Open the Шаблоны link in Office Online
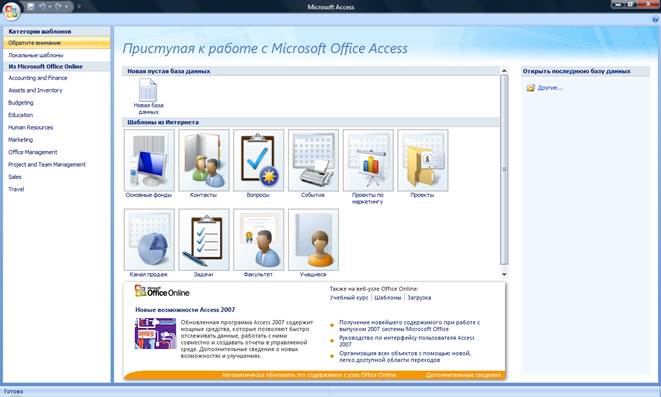The image size is (661, 397). coord(387,298)
